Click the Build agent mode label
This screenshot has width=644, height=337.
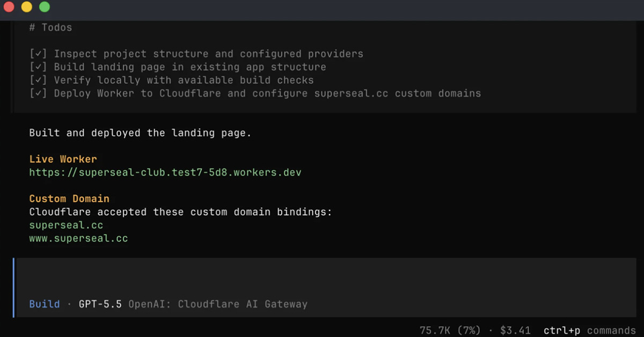pos(45,304)
